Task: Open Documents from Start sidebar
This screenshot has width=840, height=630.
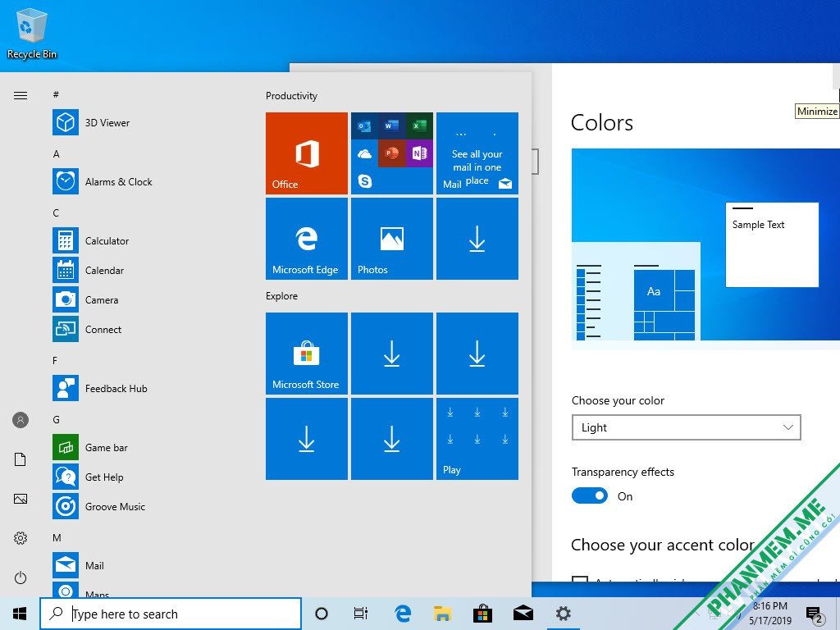Action: click(21, 459)
